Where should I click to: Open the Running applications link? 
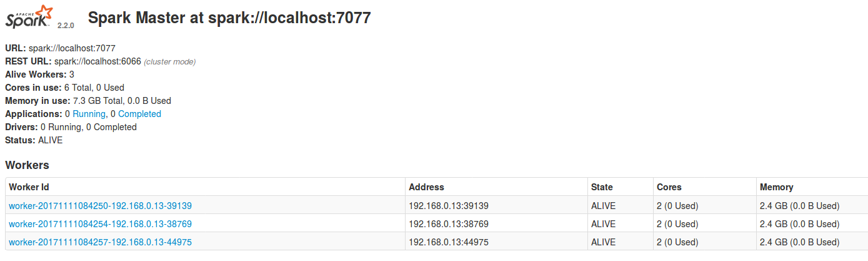pos(90,114)
